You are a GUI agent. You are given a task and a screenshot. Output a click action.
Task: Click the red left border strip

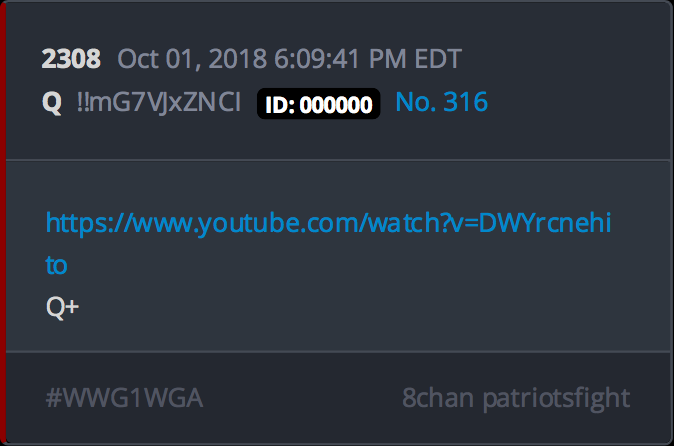(x=3, y=223)
